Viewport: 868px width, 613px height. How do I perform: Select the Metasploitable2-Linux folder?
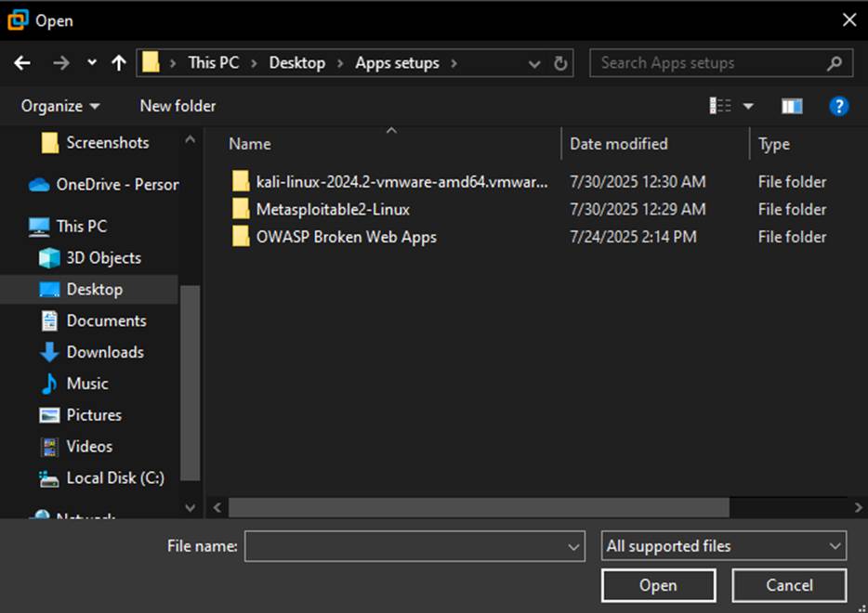tap(333, 209)
